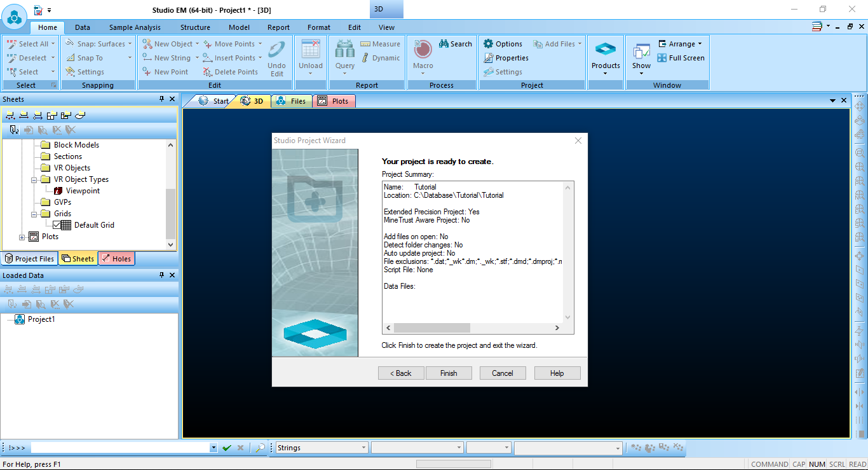Collapse the VR Object Types folder
This screenshot has width=868, height=470.
(34, 179)
